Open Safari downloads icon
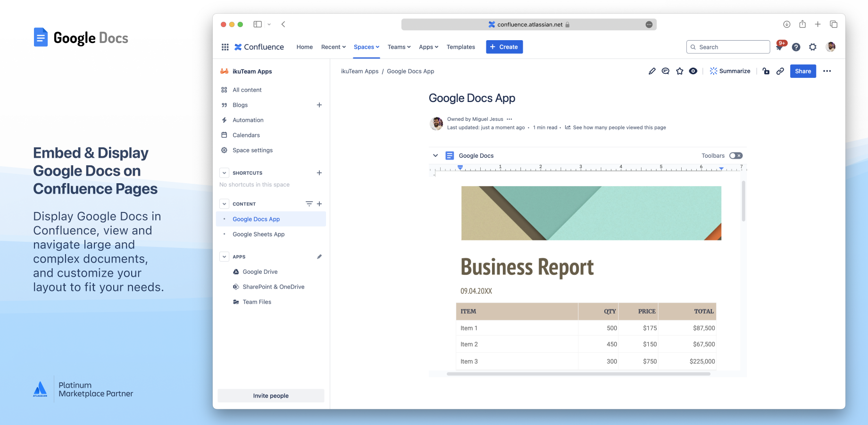The width and height of the screenshot is (868, 425). [x=786, y=24]
